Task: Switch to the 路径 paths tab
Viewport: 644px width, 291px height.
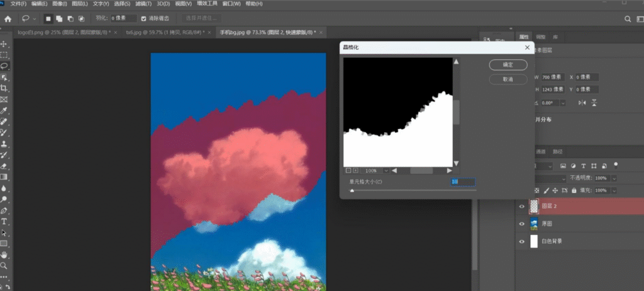Action: coord(558,151)
